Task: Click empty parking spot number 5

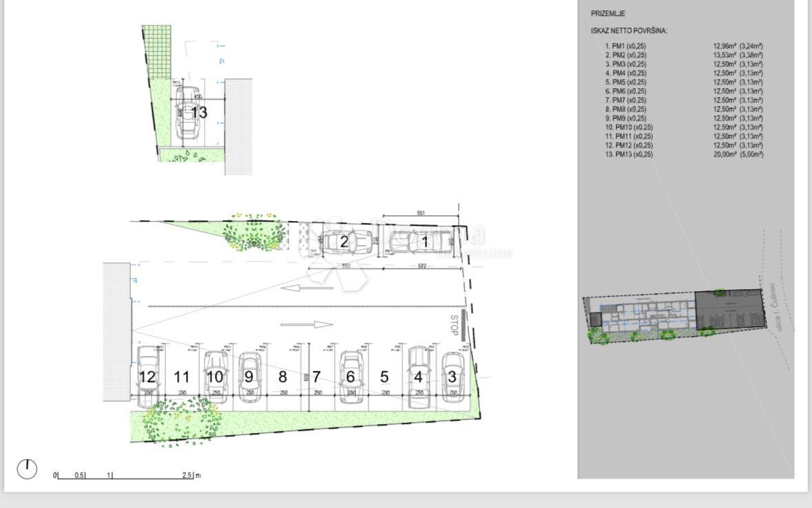Action: coord(384,377)
